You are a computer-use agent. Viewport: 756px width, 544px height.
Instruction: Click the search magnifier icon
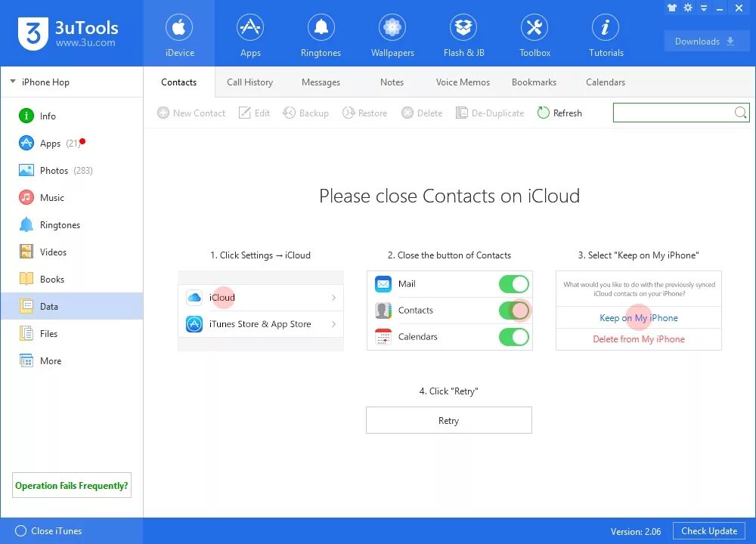click(741, 113)
